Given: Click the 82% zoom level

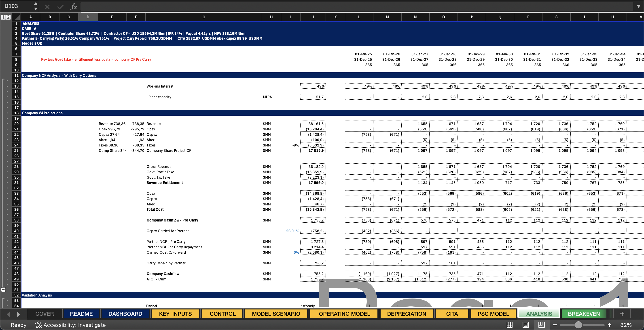Looking at the screenshot, I should pyautogui.click(x=626, y=325).
